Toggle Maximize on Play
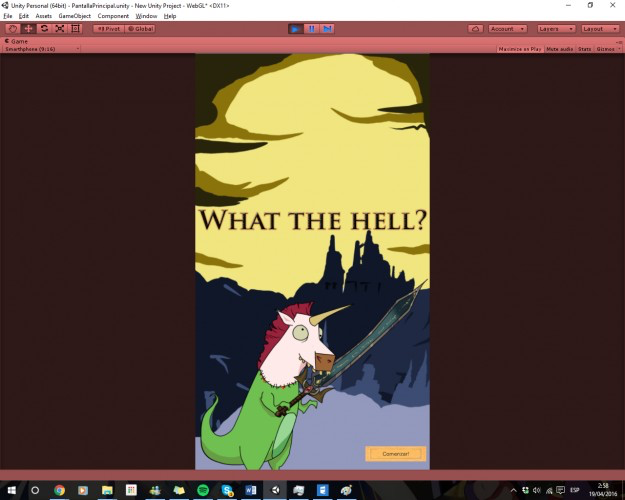Image resolution: width=625 pixels, height=500 pixels. click(520, 49)
